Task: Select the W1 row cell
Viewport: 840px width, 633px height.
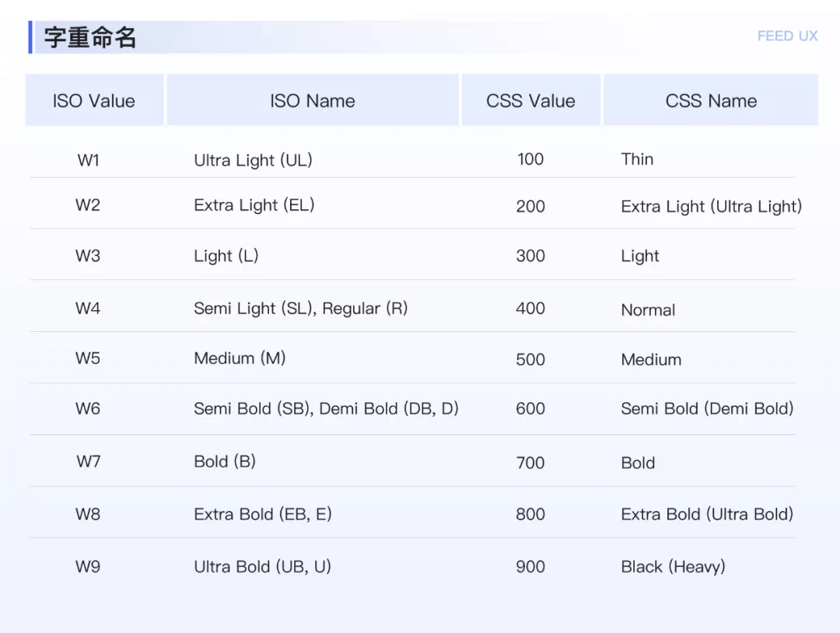Action: click(89, 160)
